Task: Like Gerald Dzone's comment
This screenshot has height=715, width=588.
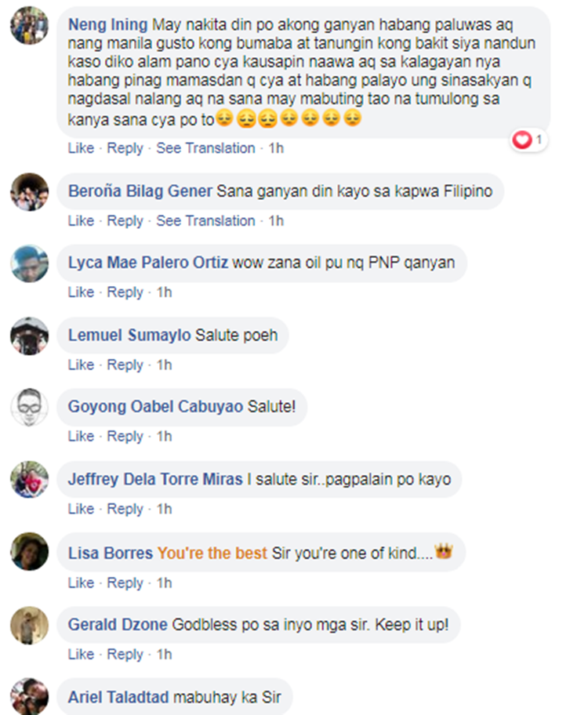Action: [81, 655]
